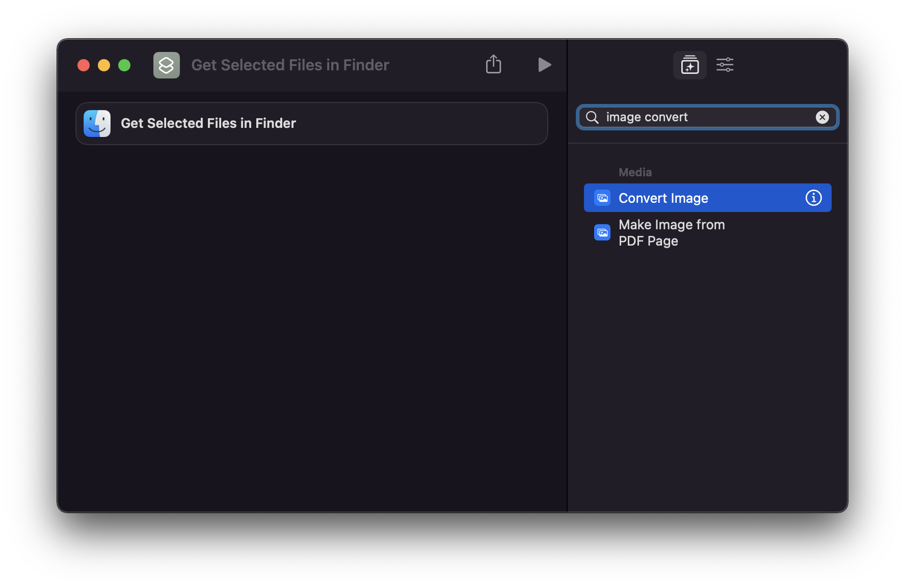
Task: Show details with the Convert Image info button
Action: (x=813, y=198)
